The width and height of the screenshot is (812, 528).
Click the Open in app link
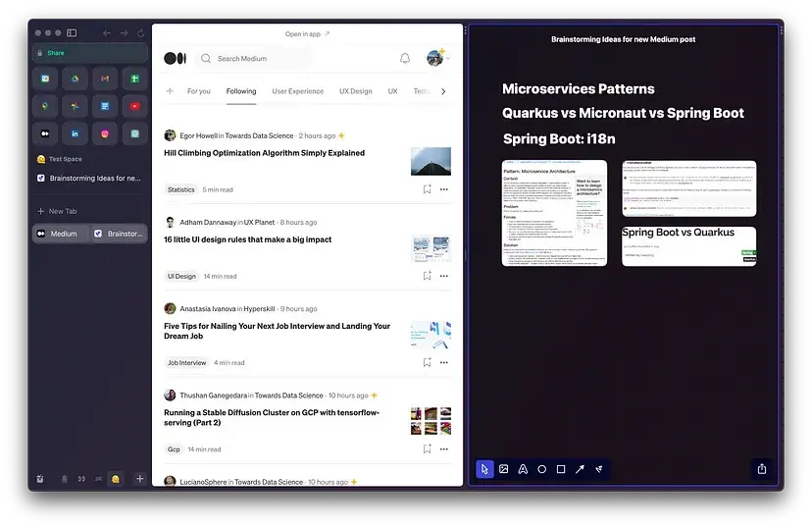click(x=307, y=34)
